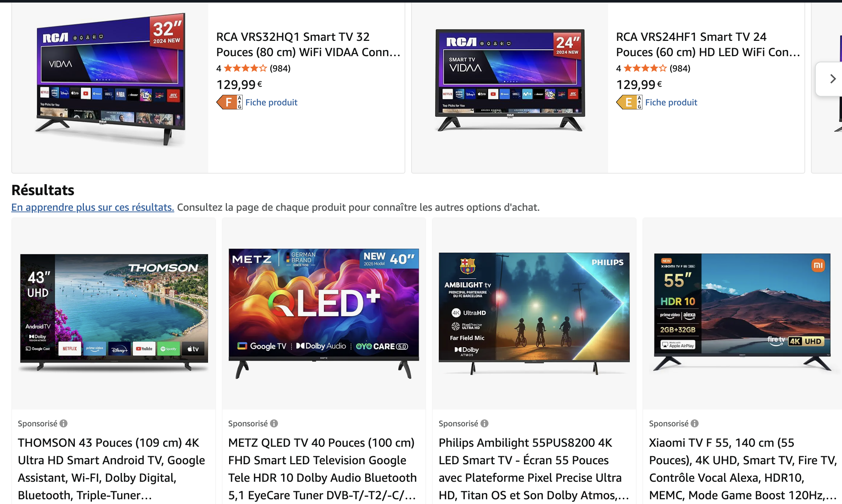The width and height of the screenshot is (842, 504).
Task: Advance the carousel with the right chevron arrow
Action: 833,79
